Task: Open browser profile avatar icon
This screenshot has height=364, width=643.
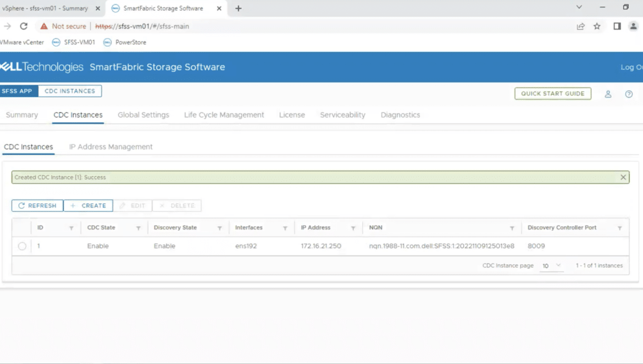Action: pos(634,26)
